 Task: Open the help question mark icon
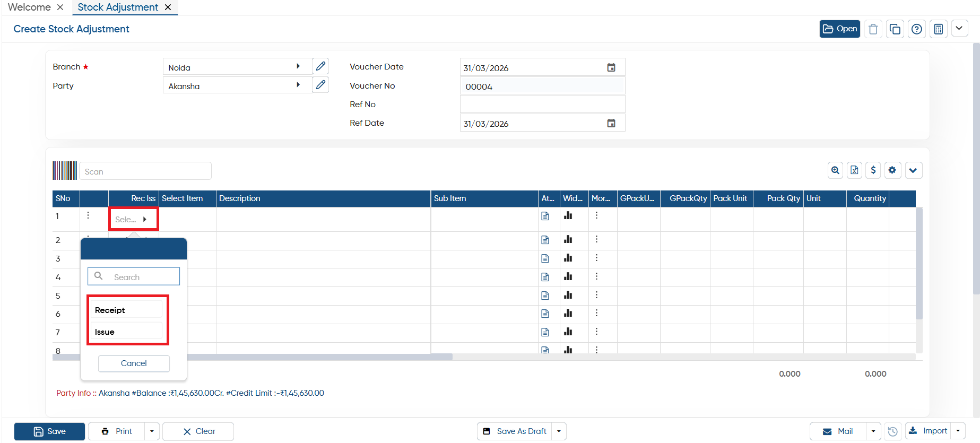pos(917,29)
